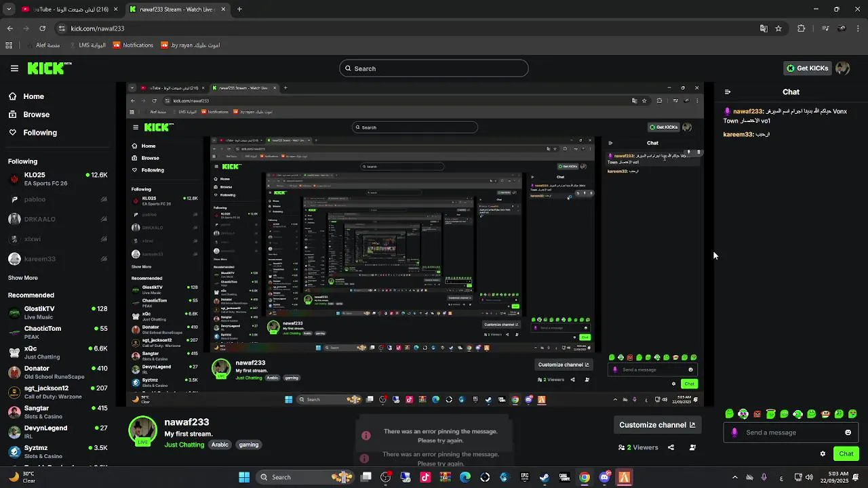Image resolution: width=868 pixels, height=488 pixels.
Task: Open the Chrome tab search dropdown
Action: [9, 9]
